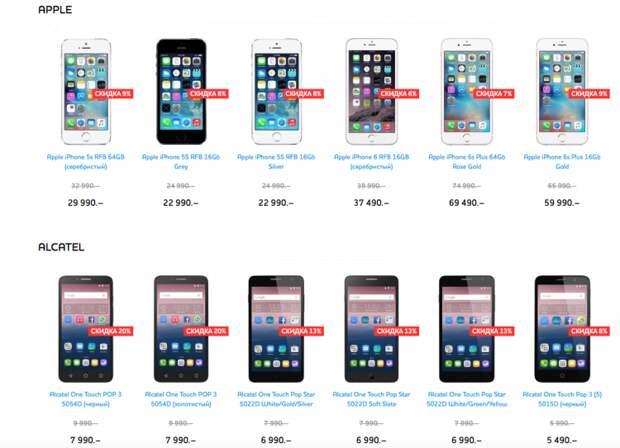Viewport: 620px width, 448px height.
Task: Click the 59 990 price under iPhone 6s Plus Gold
Action: [x=562, y=203]
